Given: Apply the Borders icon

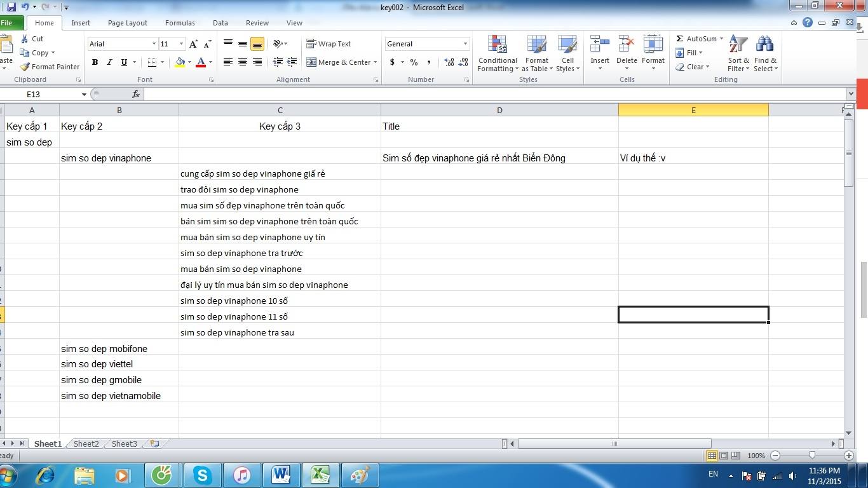Looking at the screenshot, I should (x=152, y=62).
